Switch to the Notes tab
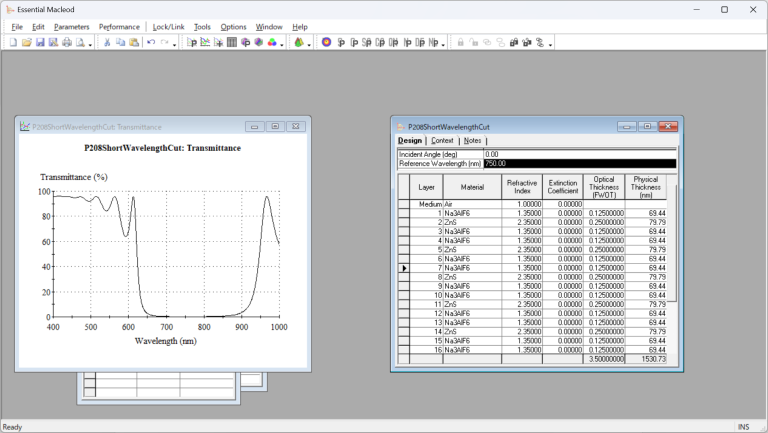The image size is (768, 433). point(473,141)
